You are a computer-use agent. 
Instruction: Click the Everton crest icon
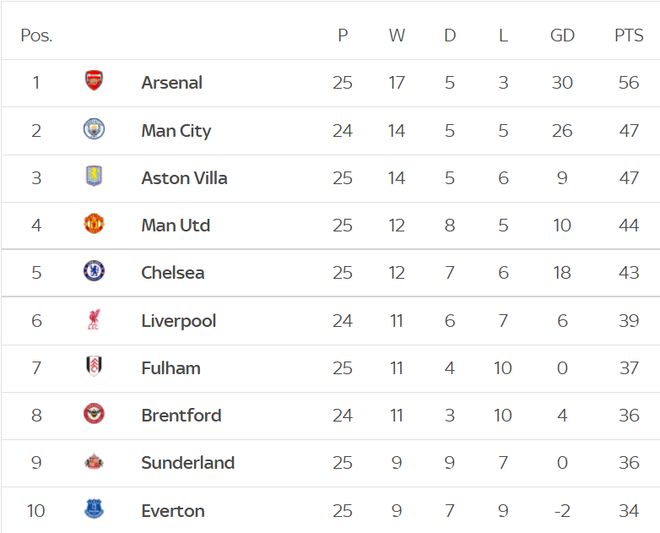[94, 510]
